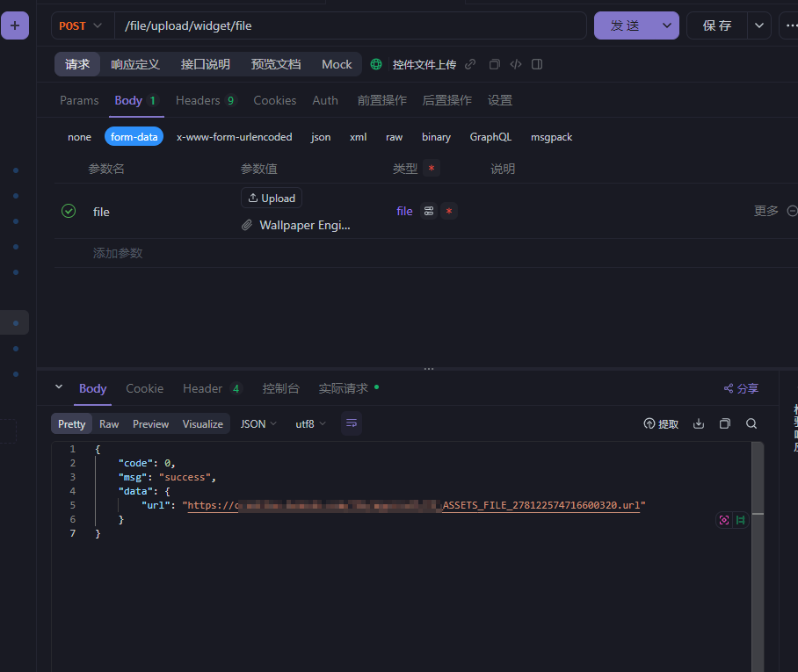Viewport: 798px width, 672px height.
Task: Switch to the 响应定义 tab
Action: [135, 64]
